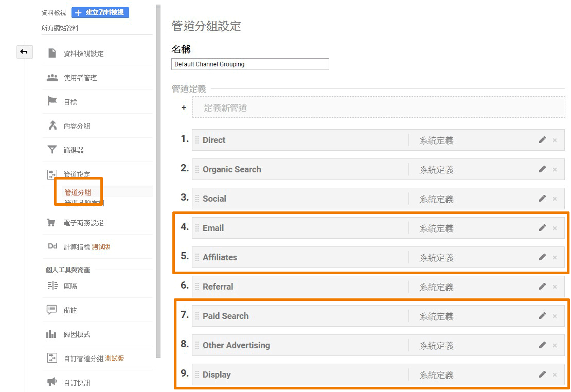The height and width of the screenshot is (392, 571).
Task: Click the Default Channel Grouping name field
Action: (250, 64)
